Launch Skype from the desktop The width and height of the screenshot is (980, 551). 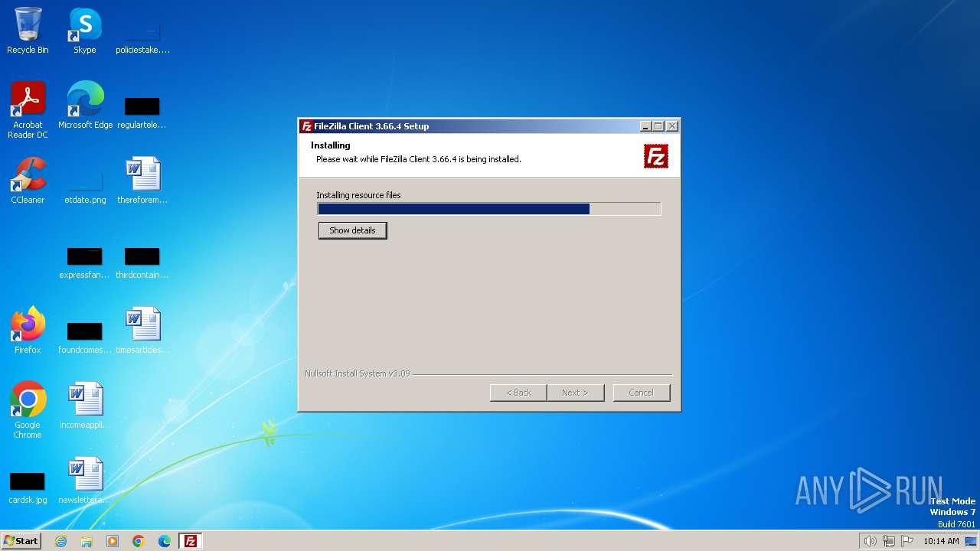pyautogui.click(x=84, y=31)
